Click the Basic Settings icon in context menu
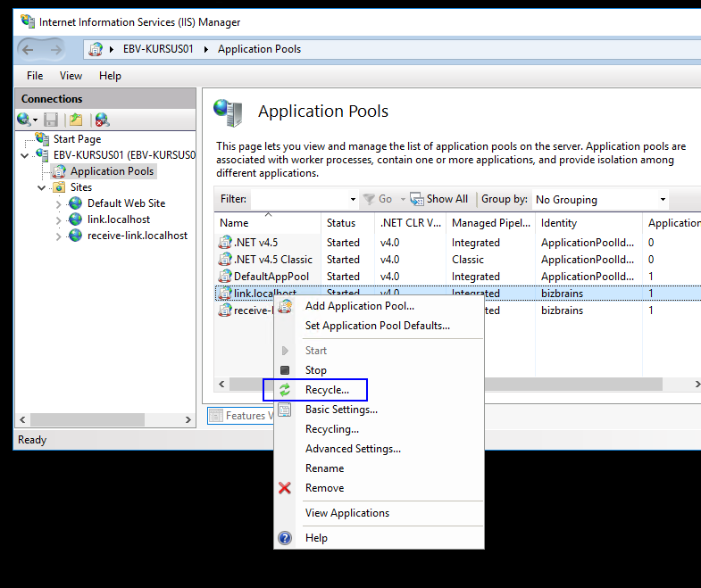Screen dimensions: 701x588 coord(285,410)
